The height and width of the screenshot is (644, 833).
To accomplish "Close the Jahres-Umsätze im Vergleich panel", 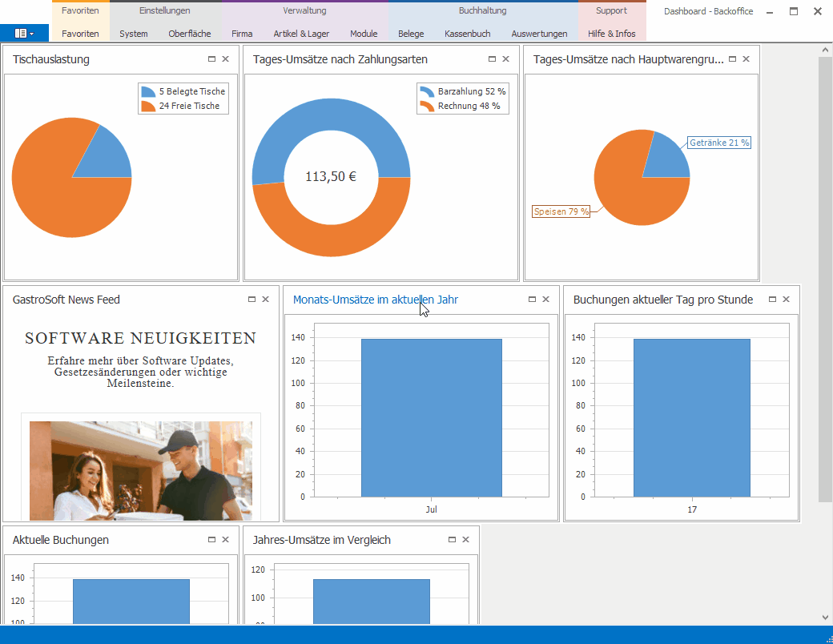I will click(466, 539).
